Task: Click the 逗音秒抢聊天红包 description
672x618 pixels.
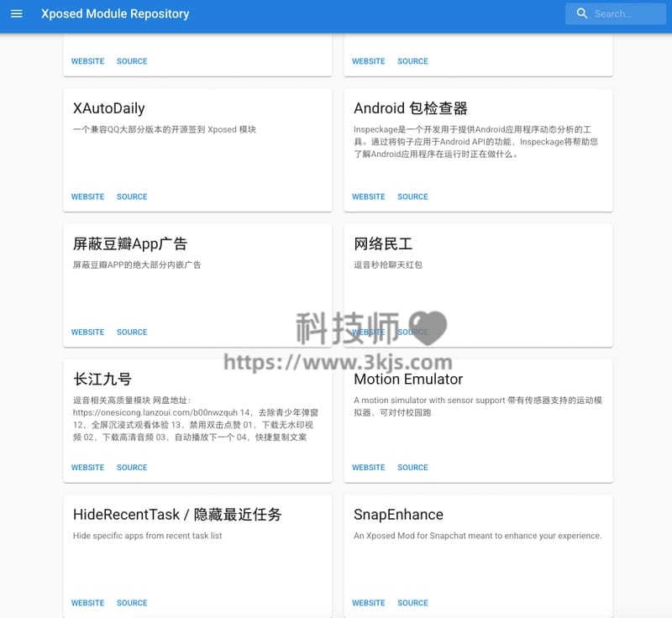Action: [x=388, y=264]
